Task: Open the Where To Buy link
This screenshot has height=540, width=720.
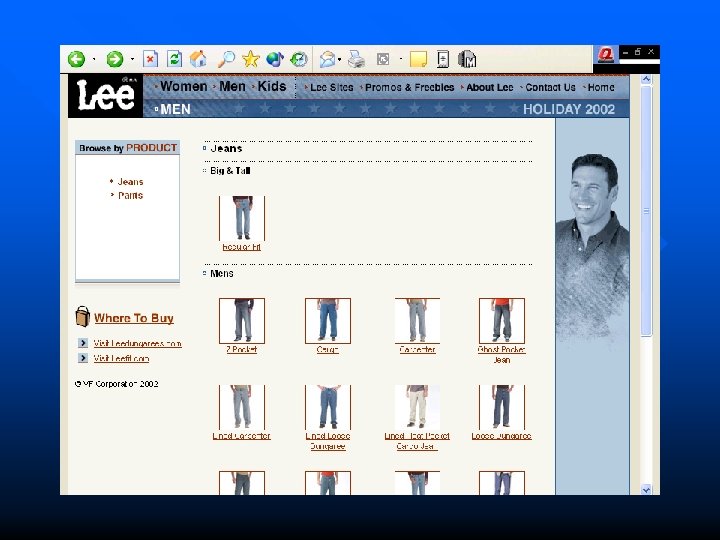Action: click(x=134, y=318)
